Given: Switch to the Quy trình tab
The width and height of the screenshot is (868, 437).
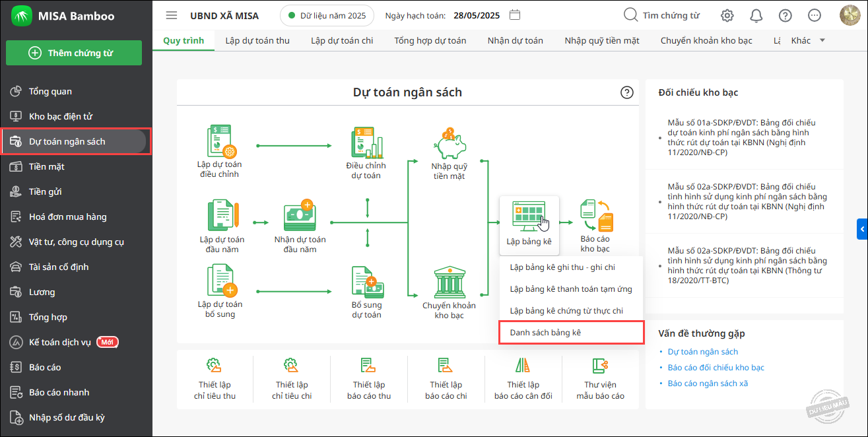Looking at the screenshot, I should (184, 40).
